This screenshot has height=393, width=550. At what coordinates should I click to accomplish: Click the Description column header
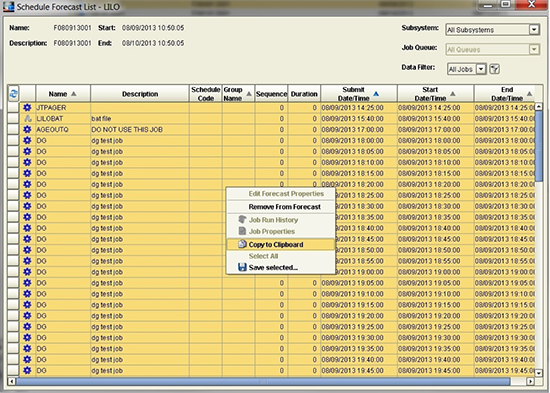pos(140,94)
